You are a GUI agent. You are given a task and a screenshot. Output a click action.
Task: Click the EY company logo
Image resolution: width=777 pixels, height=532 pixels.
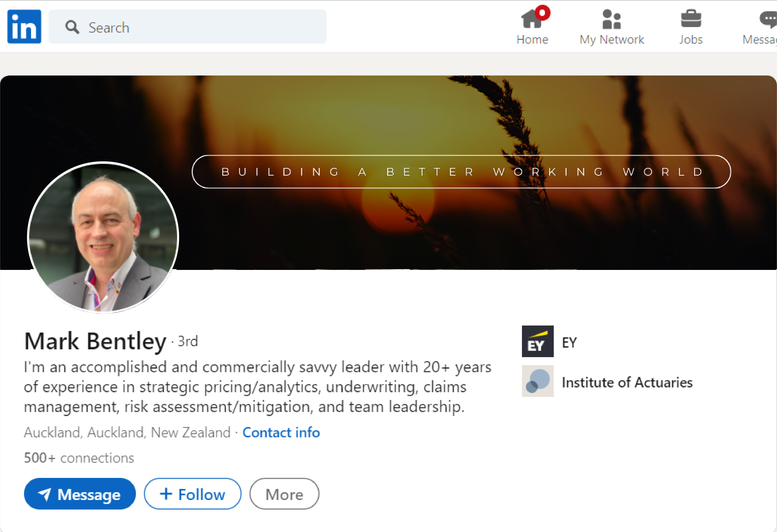(537, 341)
